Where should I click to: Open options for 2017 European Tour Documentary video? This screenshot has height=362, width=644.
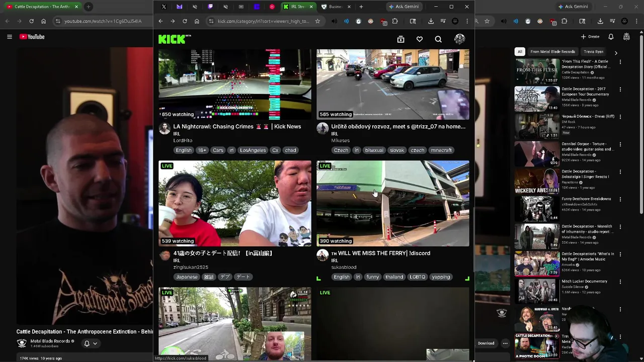click(620, 89)
